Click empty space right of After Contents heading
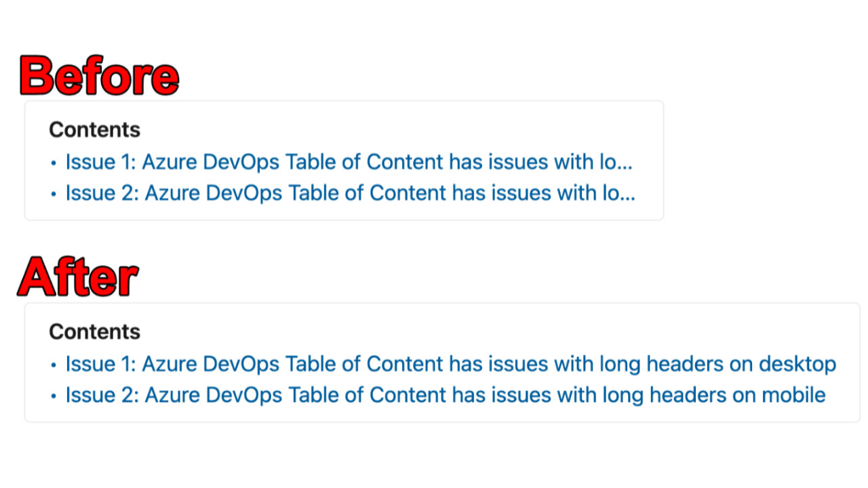868x488 pixels. [475, 332]
